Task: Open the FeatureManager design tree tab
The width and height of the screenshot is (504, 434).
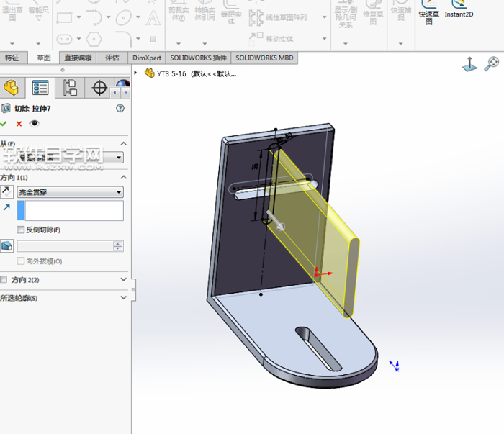Action: 12,88
